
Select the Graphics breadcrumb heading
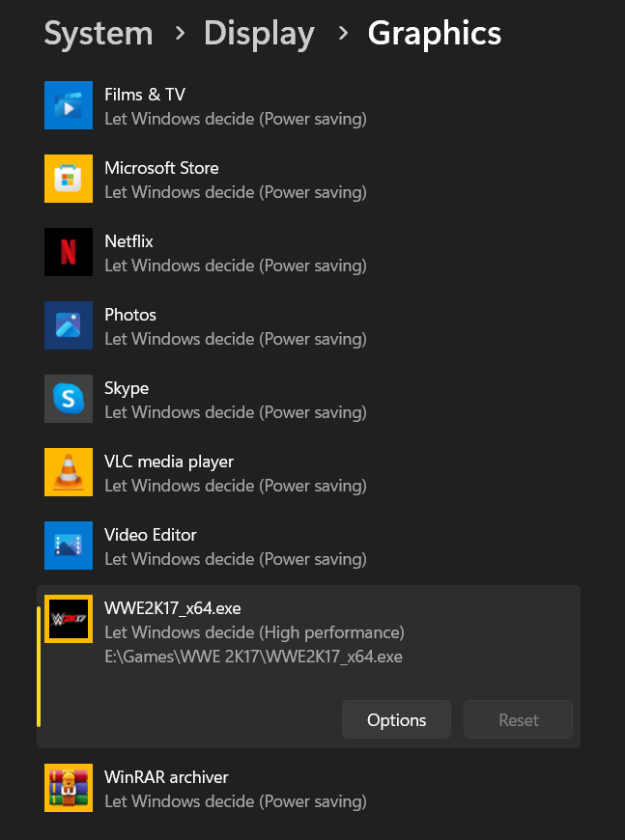coord(434,34)
